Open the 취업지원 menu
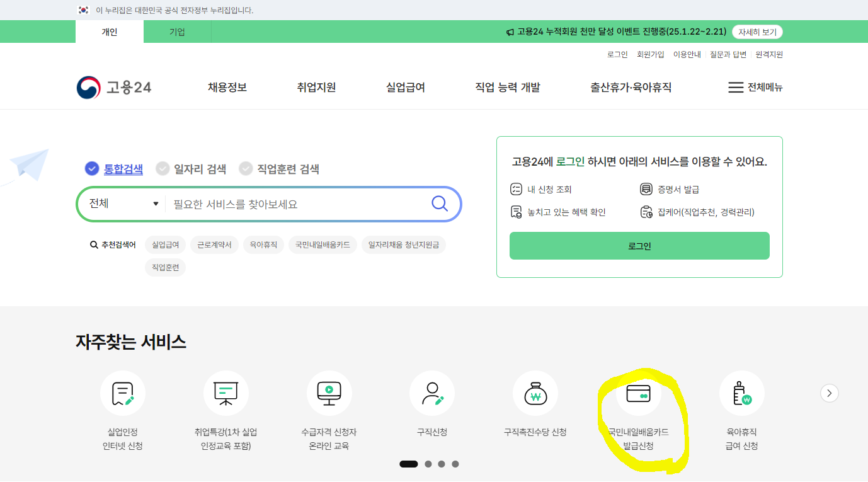 316,88
